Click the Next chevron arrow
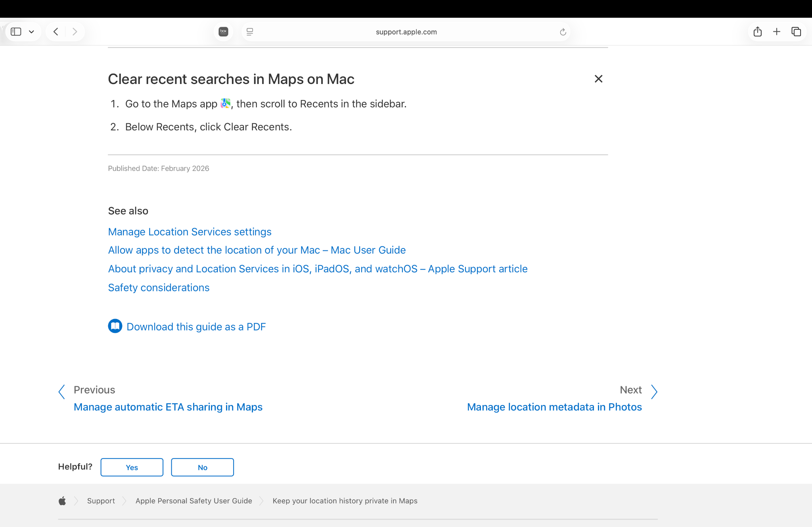 tap(654, 391)
